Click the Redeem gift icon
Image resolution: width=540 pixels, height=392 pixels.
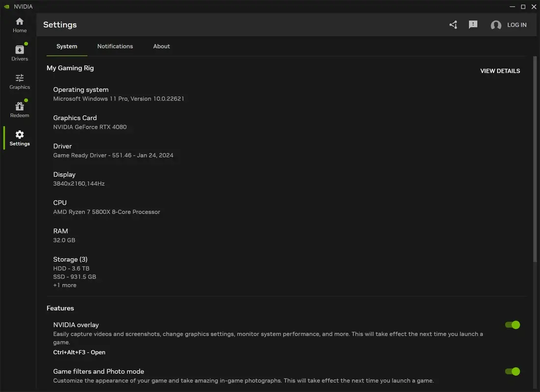(x=20, y=108)
